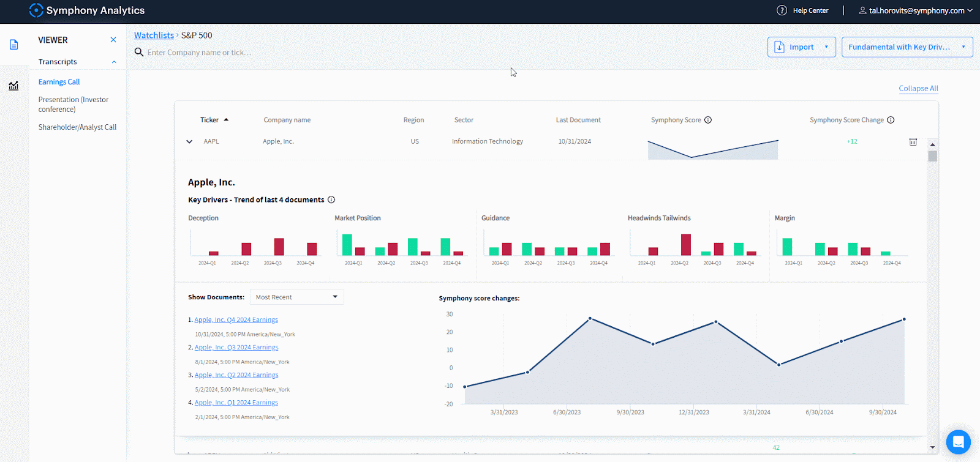Image resolution: width=980 pixels, height=462 pixels.
Task: Click the Company name column header
Action: click(x=287, y=120)
